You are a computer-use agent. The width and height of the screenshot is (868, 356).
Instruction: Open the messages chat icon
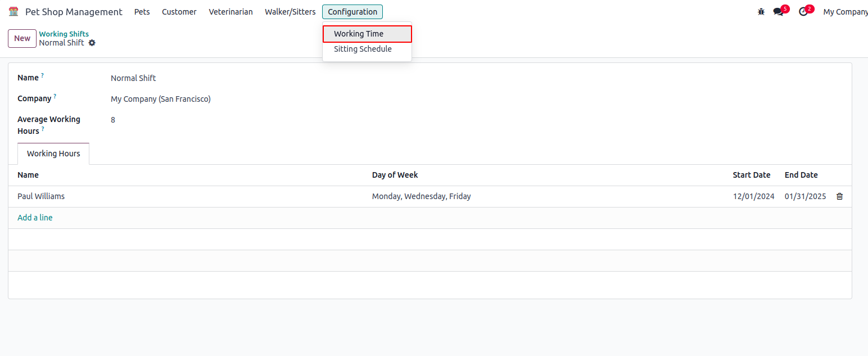779,12
